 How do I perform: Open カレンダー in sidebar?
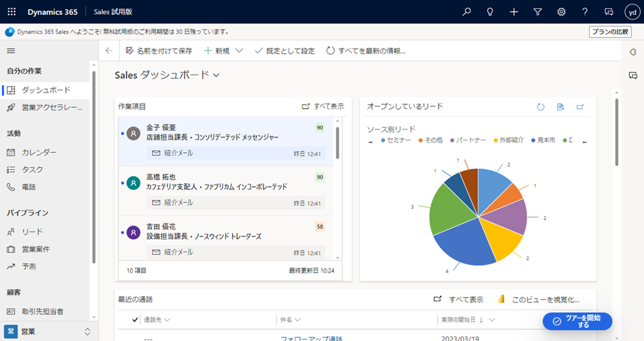[46, 153]
